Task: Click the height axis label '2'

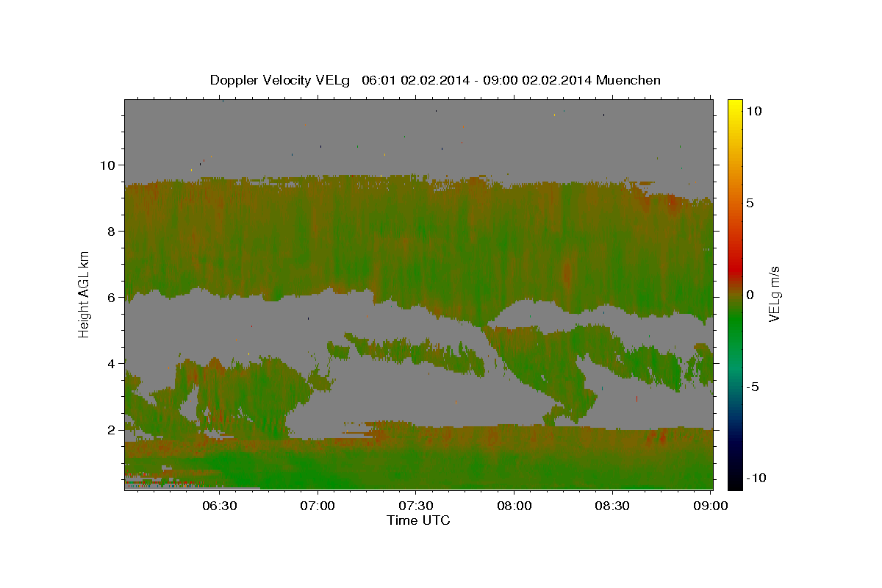Action: pos(111,430)
